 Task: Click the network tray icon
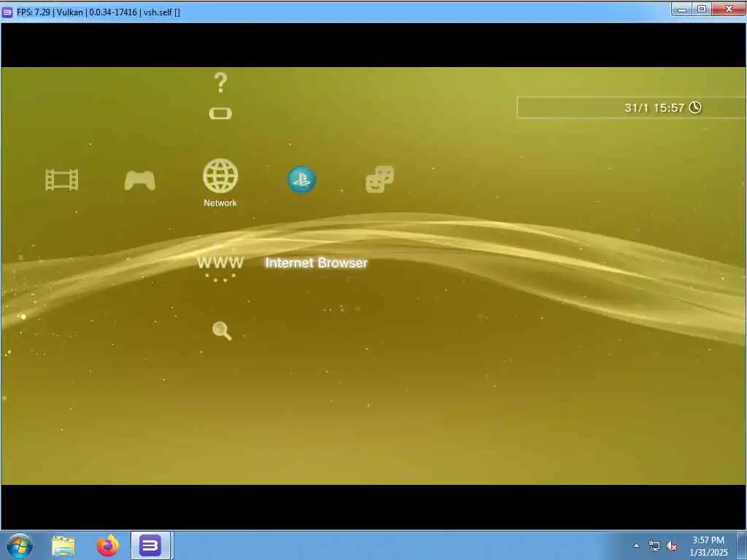tap(654, 545)
